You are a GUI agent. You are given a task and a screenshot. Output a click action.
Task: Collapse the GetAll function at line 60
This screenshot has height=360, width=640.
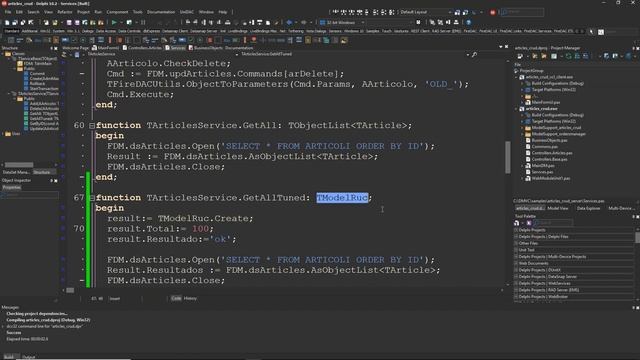pos(92,126)
